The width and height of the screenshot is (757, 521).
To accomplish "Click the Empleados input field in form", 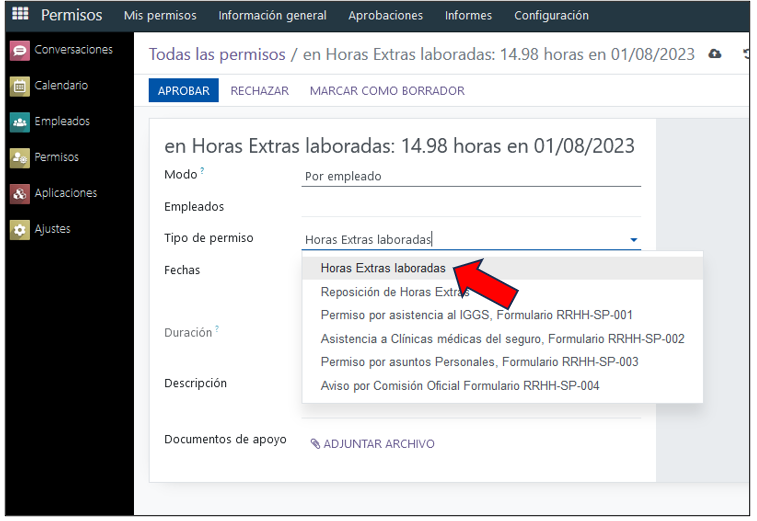I will [471, 207].
